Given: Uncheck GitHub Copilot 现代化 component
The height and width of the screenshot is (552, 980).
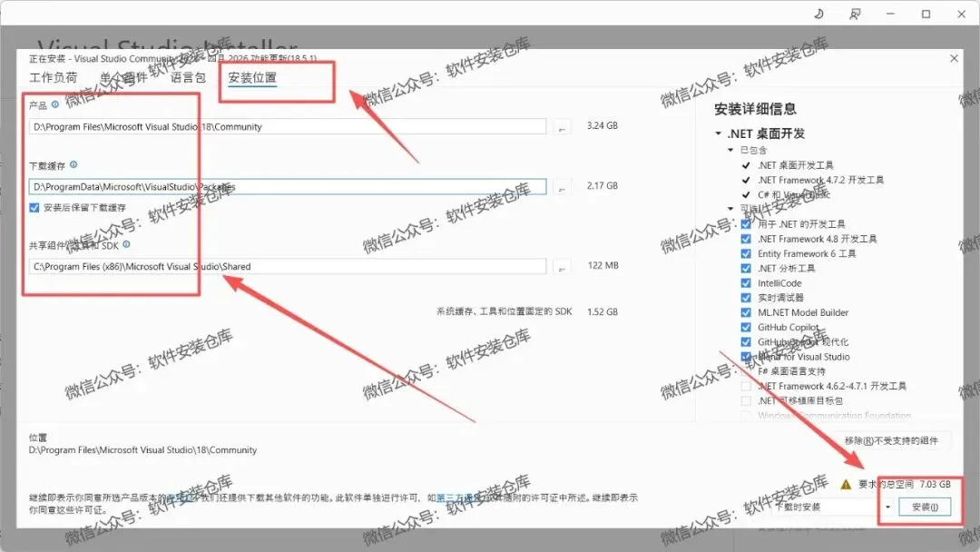Looking at the screenshot, I should [746, 342].
